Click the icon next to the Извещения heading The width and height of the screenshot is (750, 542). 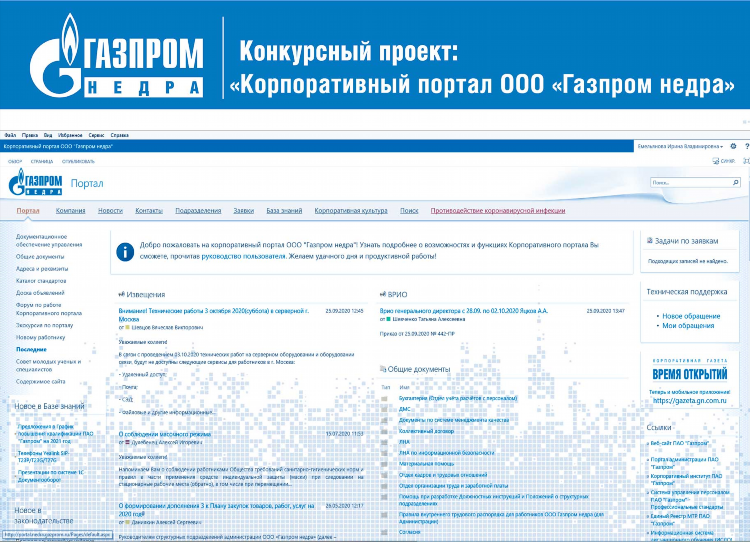(121, 295)
